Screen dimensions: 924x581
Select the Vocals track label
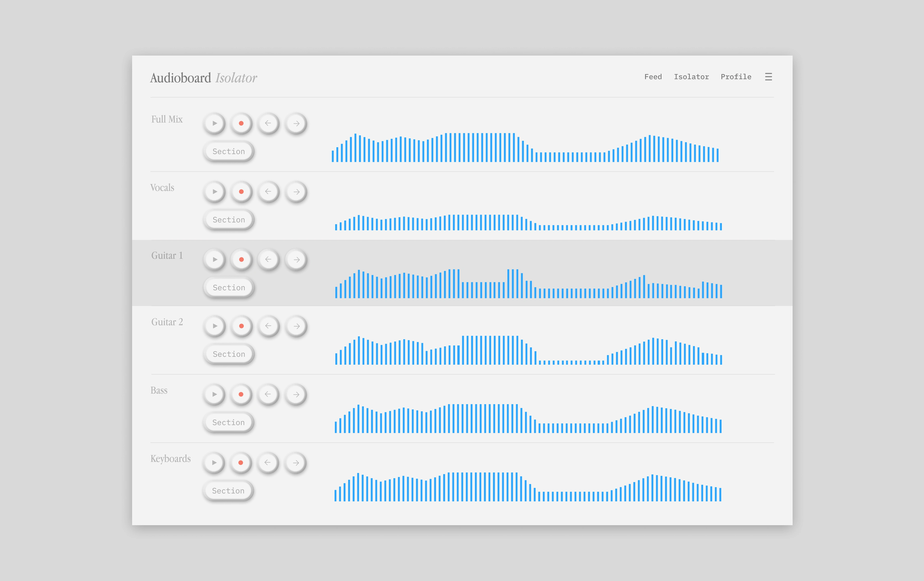point(162,188)
